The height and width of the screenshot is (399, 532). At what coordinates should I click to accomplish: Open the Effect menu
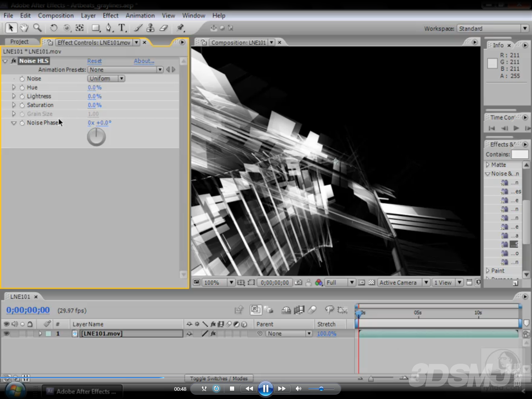(110, 15)
